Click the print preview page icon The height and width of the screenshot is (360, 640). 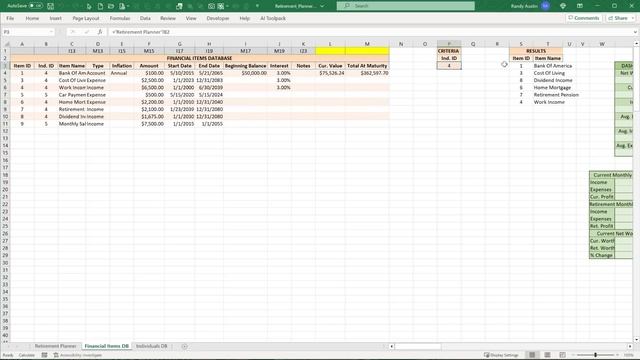point(122,6)
